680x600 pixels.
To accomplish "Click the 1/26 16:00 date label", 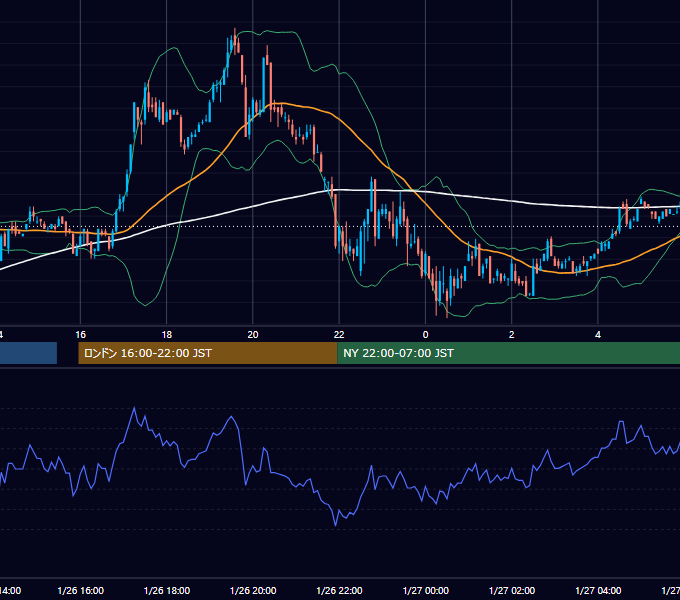I will point(81,590).
